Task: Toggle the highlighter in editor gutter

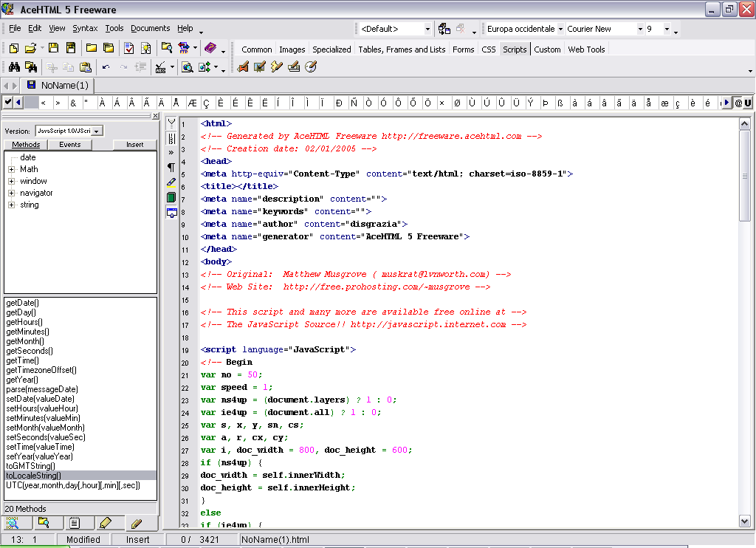Action: pyautogui.click(x=171, y=182)
